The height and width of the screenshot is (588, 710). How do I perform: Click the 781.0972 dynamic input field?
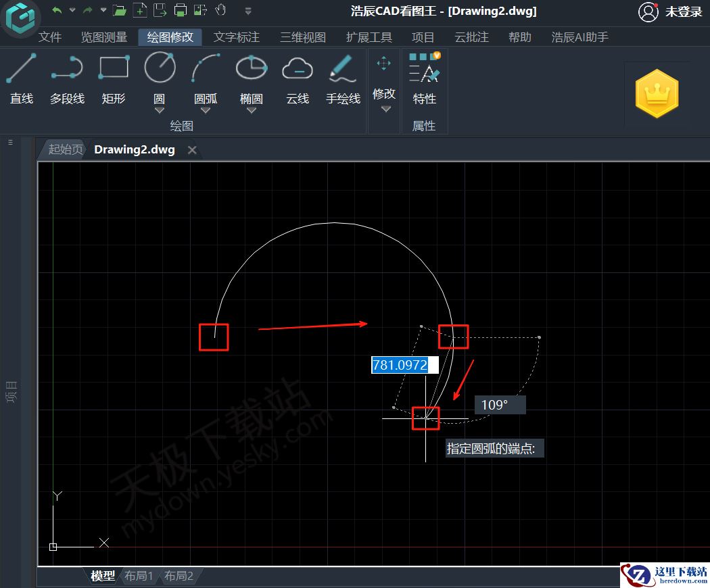(405, 365)
